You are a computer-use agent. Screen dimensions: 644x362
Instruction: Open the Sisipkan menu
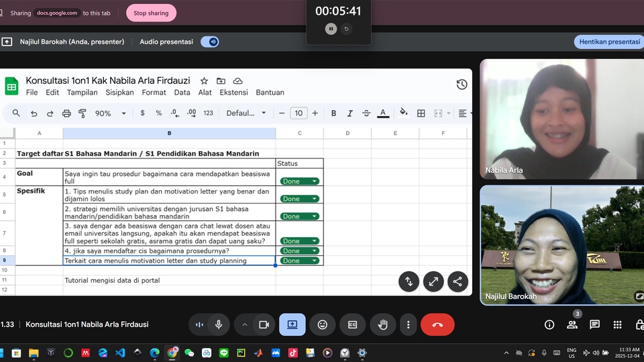(119, 93)
